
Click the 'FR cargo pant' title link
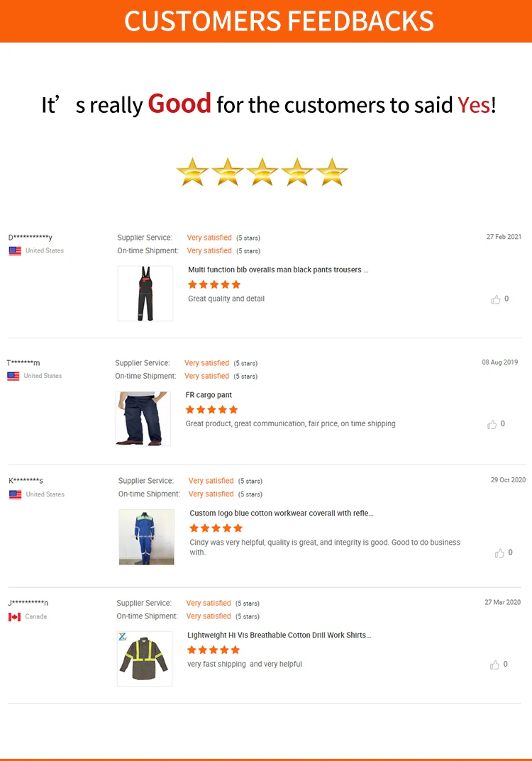[209, 395]
